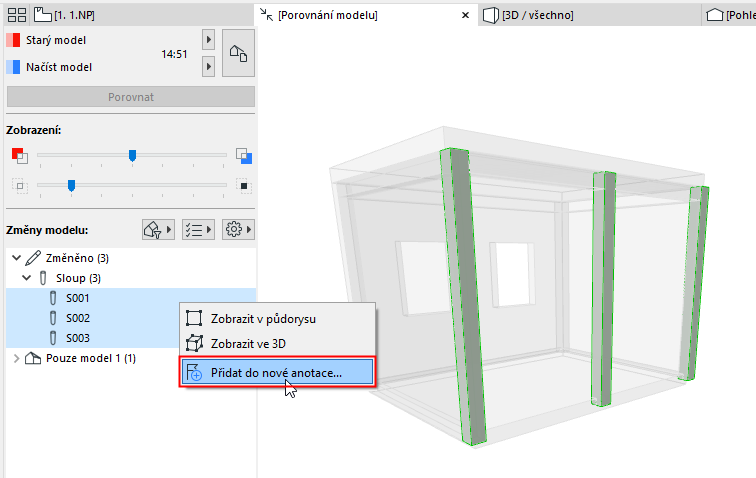Viewport: 756px width, 478px height.
Task: Select the leftmost highlighted column in 3D view
Action: [x=463, y=296]
